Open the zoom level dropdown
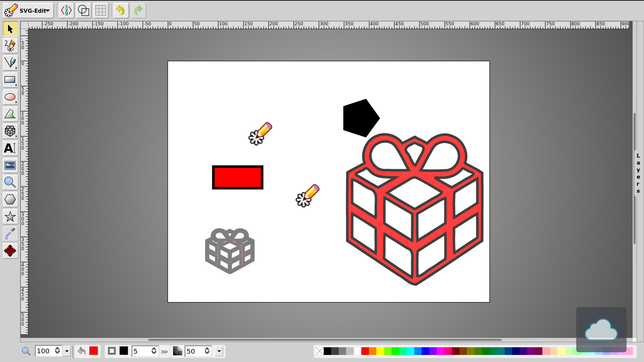644x362 pixels. [67, 351]
